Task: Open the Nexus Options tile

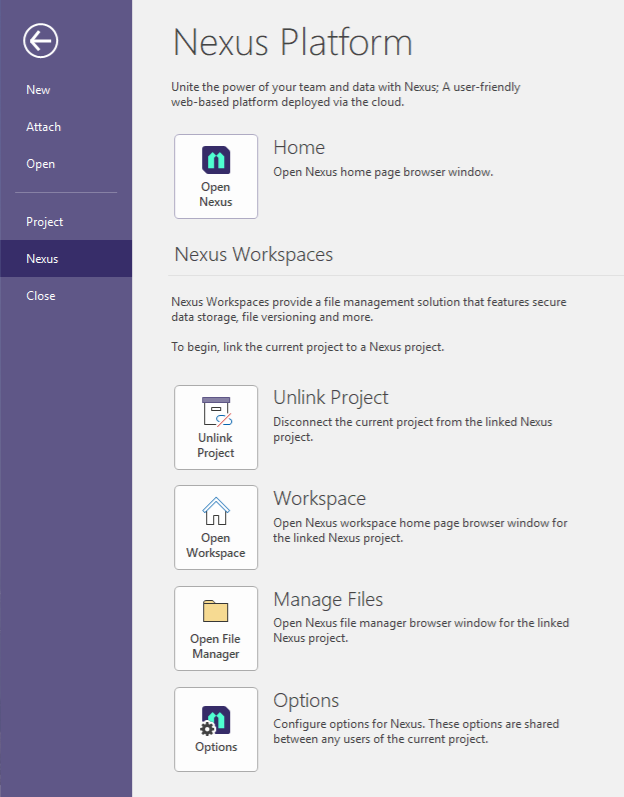Action: pos(216,730)
